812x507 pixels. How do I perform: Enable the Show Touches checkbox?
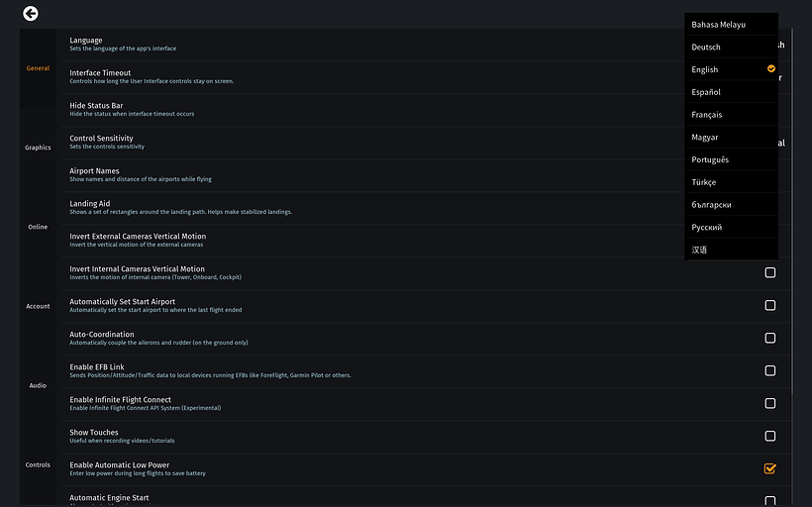[769, 436]
